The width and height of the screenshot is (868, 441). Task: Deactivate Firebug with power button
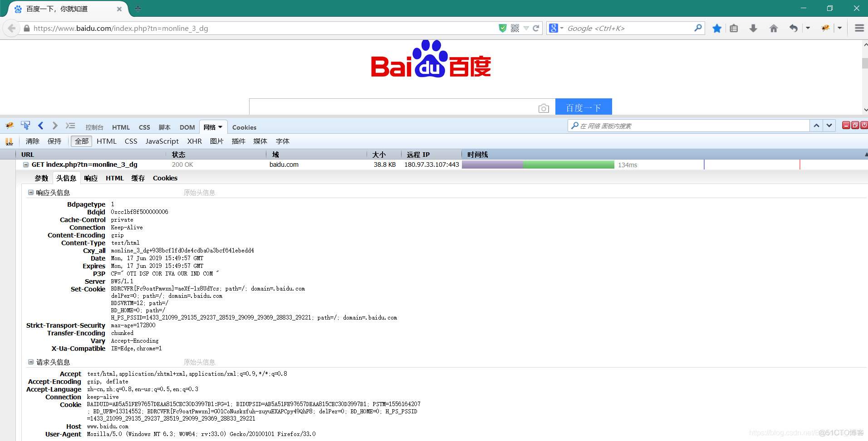pyautogui.click(x=864, y=126)
